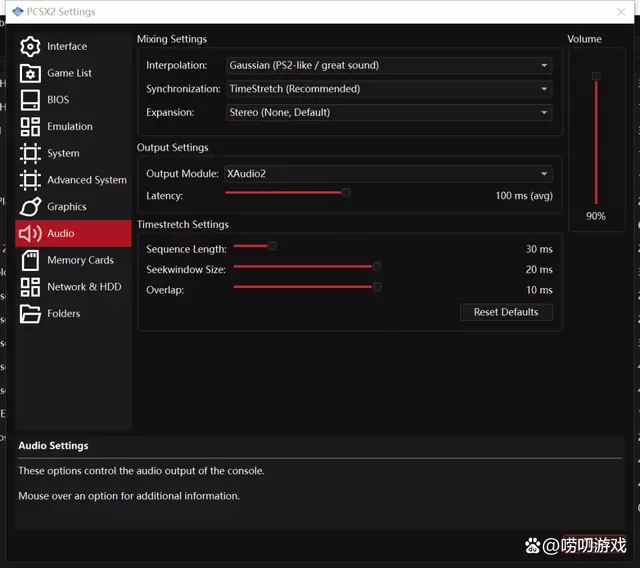Click the Folders open-folder icon
This screenshot has width=640, height=568.
coord(30,314)
